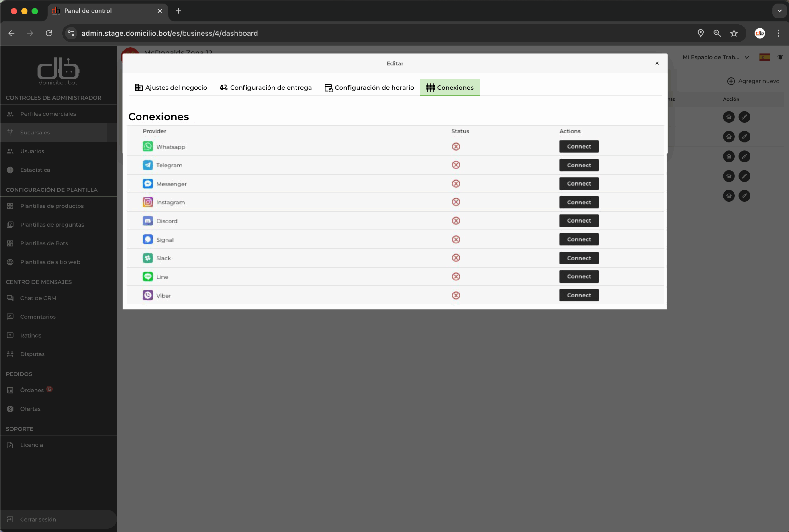The image size is (789, 532).
Task: Connect the Discord provider
Action: tap(579, 220)
